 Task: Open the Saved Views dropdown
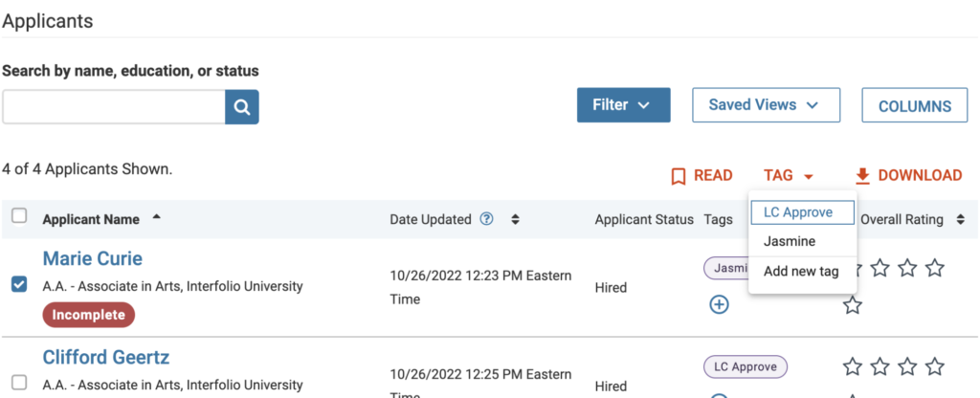coord(766,105)
